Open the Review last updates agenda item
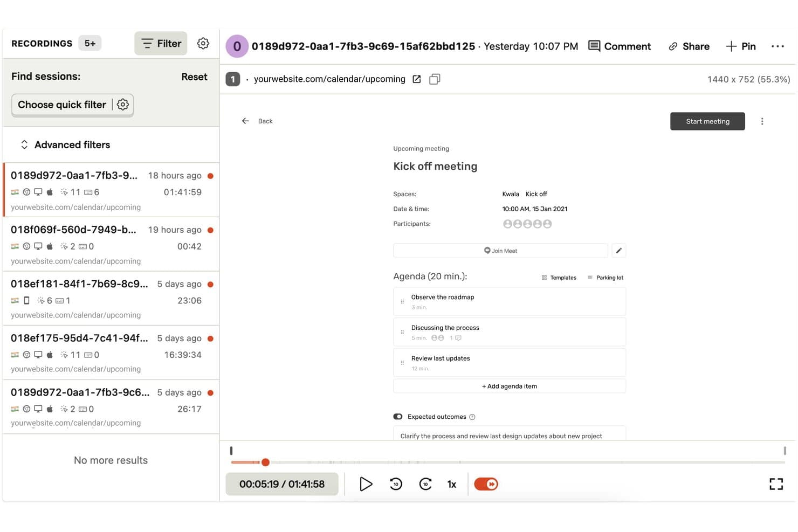The image size is (798, 532). click(x=510, y=363)
